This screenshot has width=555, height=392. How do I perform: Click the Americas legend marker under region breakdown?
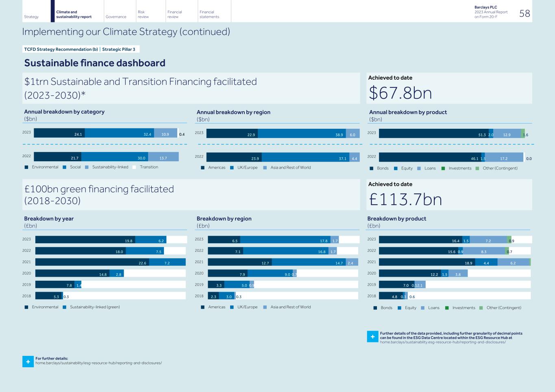click(x=202, y=167)
